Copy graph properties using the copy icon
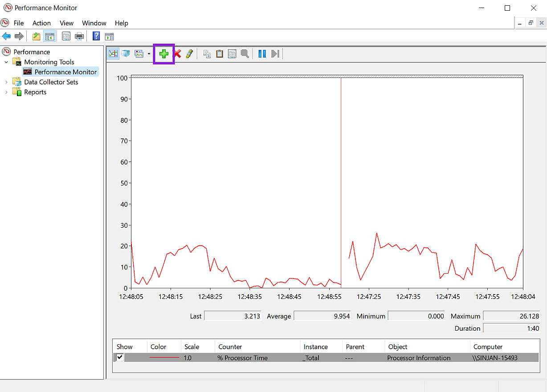This screenshot has width=547, height=392. tap(207, 54)
